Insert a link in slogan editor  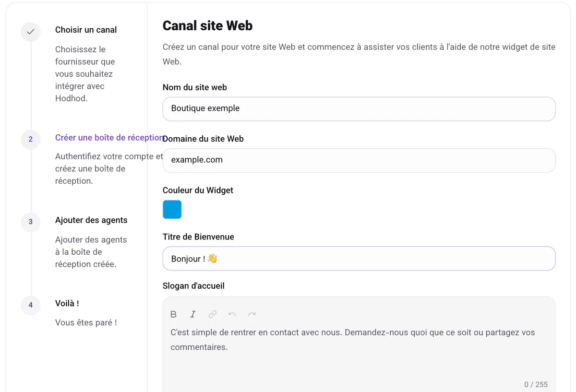(x=213, y=314)
